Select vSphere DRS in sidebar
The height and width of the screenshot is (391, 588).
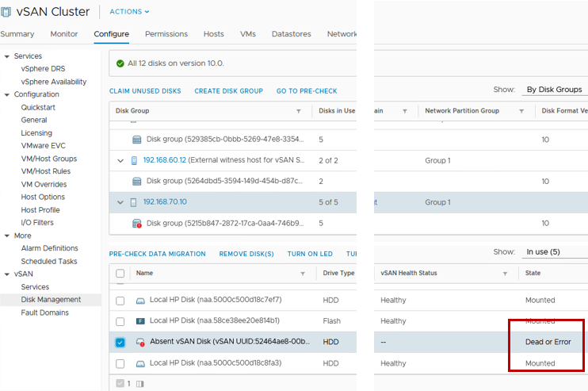[x=43, y=69]
